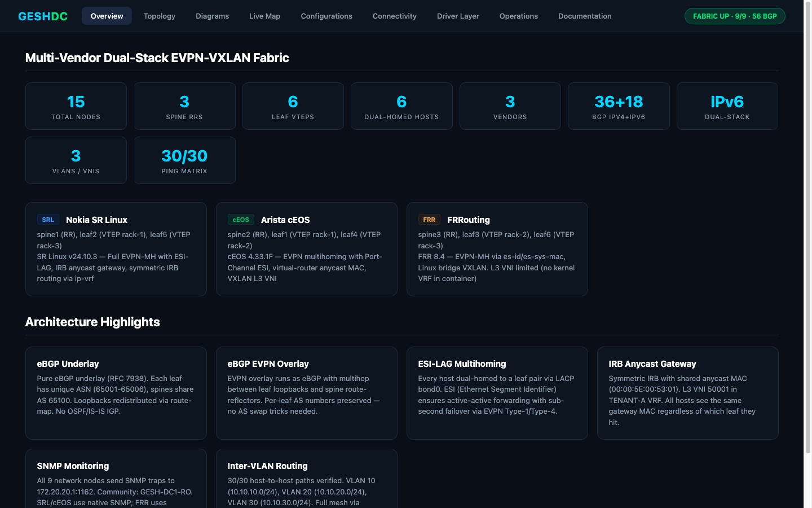
Task: Select the Overview tab
Action: pos(107,16)
